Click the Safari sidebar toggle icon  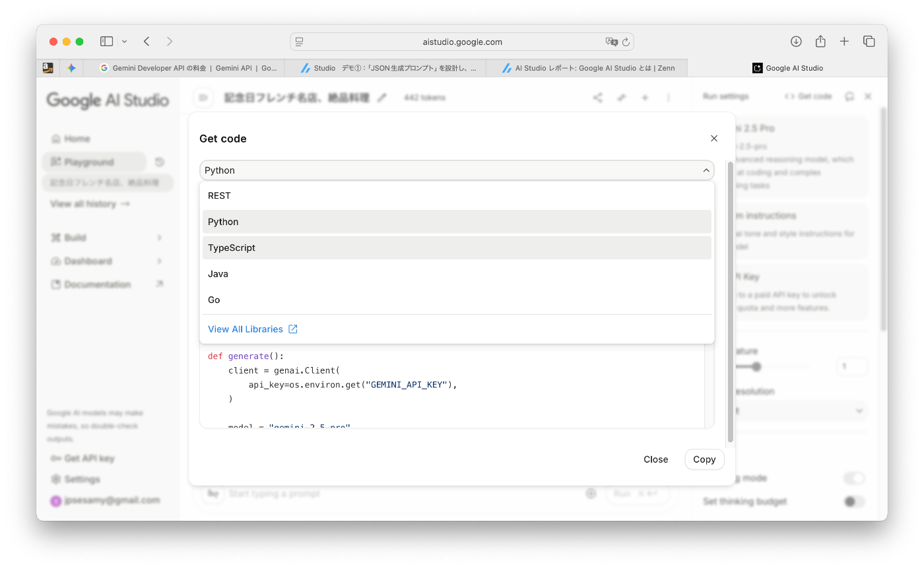click(x=106, y=42)
